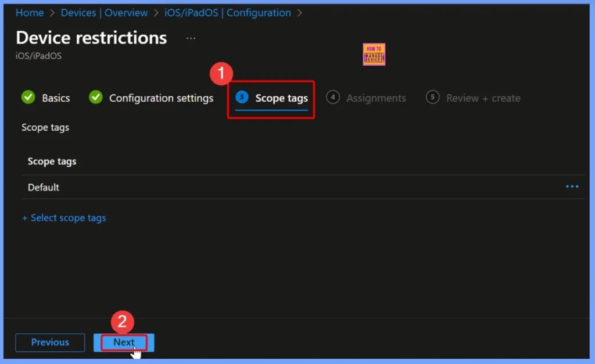Click the Next button
The height and width of the screenshot is (364, 595).
123,343
